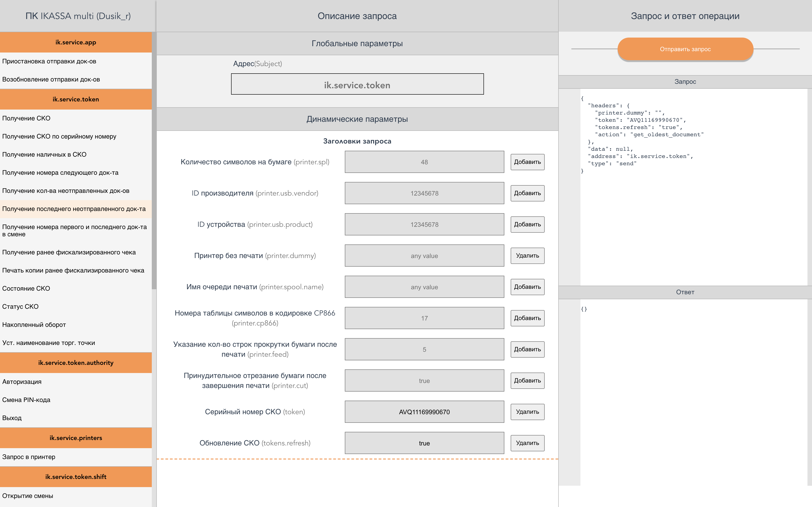Viewport: 812px width, 507px height.
Task: Click the sidebar vertical scrollbar
Action: (x=154, y=161)
